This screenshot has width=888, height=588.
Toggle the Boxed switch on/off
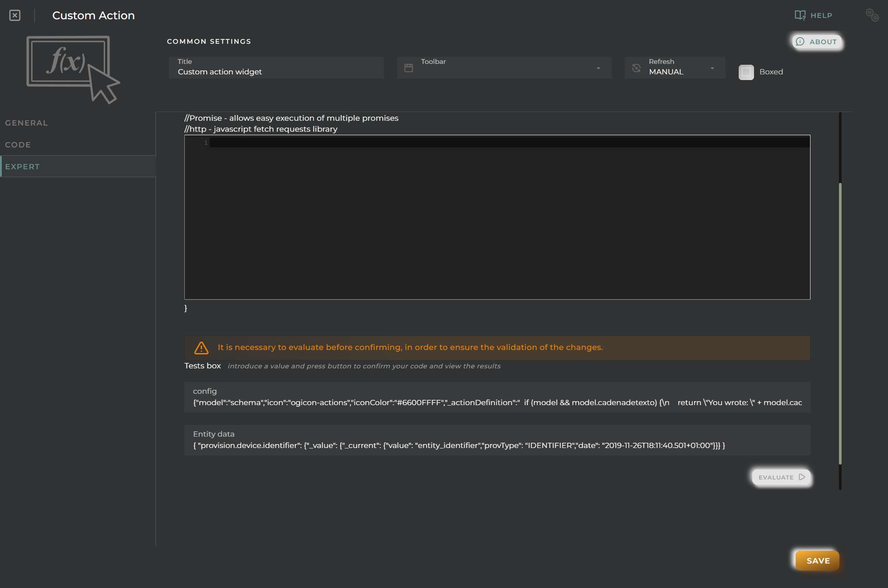click(x=745, y=71)
